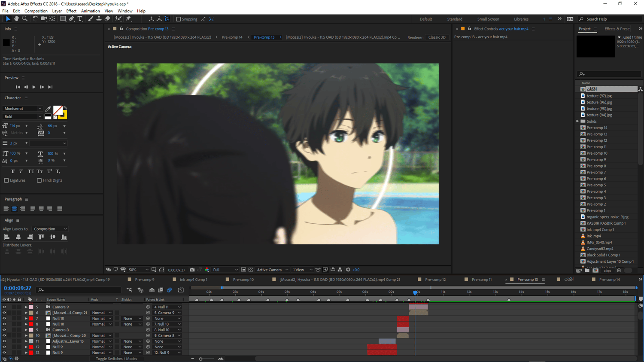The height and width of the screenshot is (362, 644).
Task: Play the preview
Action: coord(34,87)
